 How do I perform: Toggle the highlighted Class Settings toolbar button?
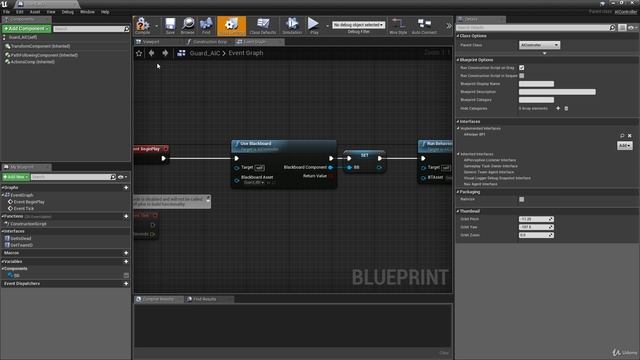[x=231, y=25]
